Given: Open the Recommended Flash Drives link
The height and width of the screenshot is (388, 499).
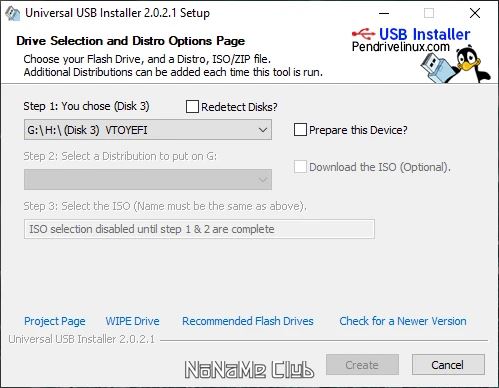Looking at the screenshot, I should point(248,321).
